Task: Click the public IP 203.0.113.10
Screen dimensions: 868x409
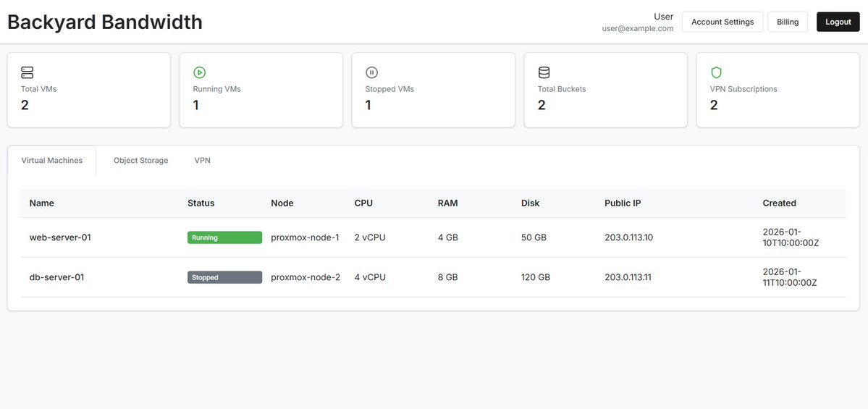Action: click(x=629, y=237)
